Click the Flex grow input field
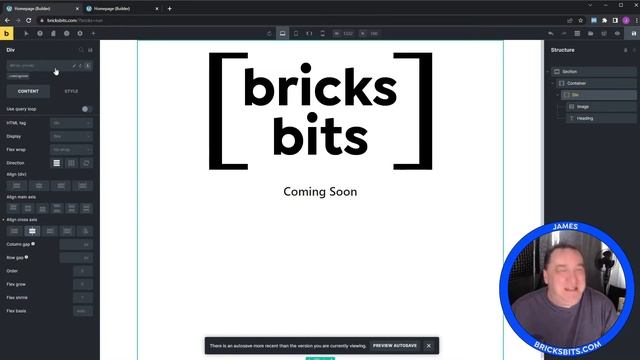The image size is (640, 360). (83, 284)
